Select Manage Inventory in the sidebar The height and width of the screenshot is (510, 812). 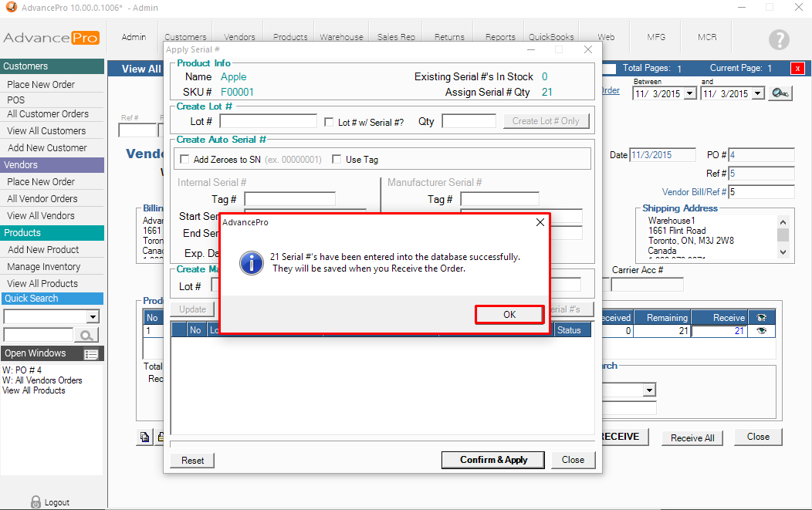pos(44,267)
